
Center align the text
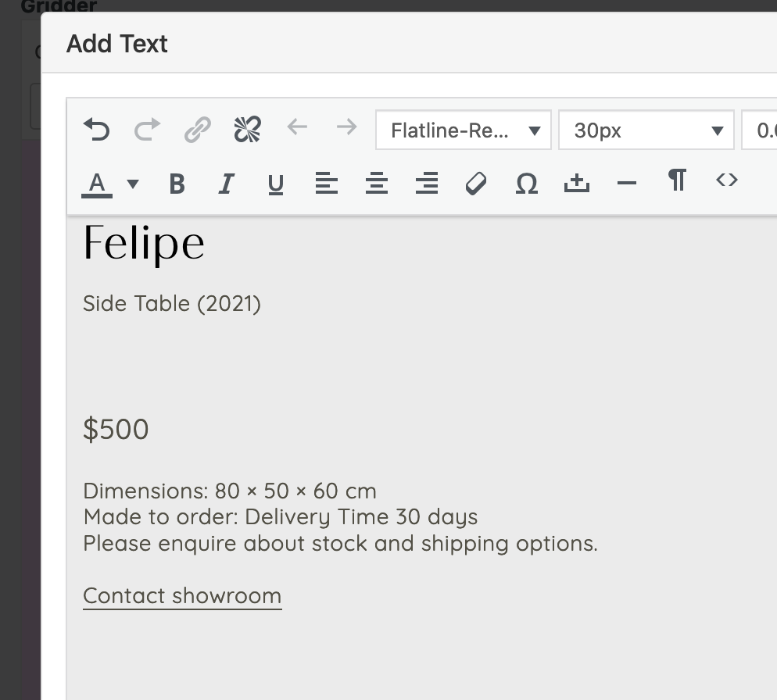click(x=376, y=184)
